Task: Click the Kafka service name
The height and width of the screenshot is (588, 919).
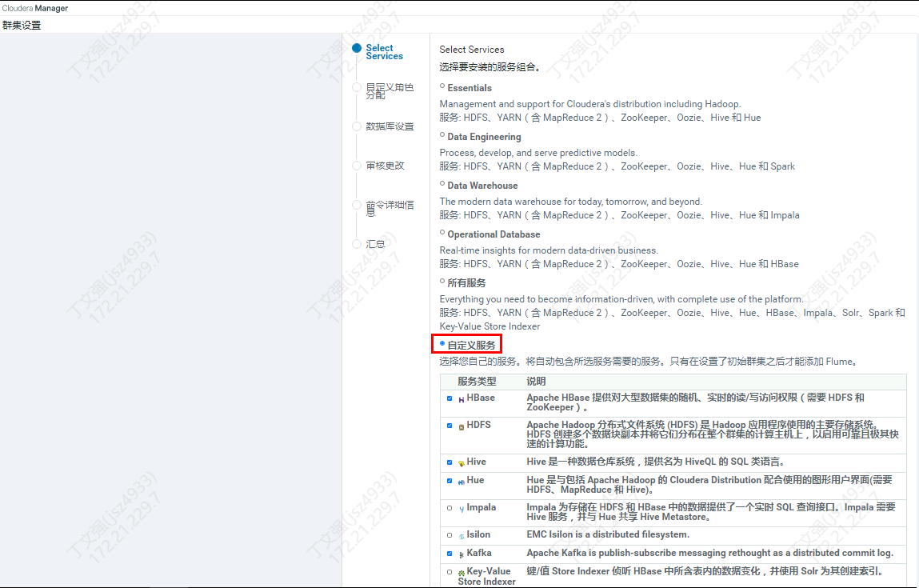Action: pos(479,553)
